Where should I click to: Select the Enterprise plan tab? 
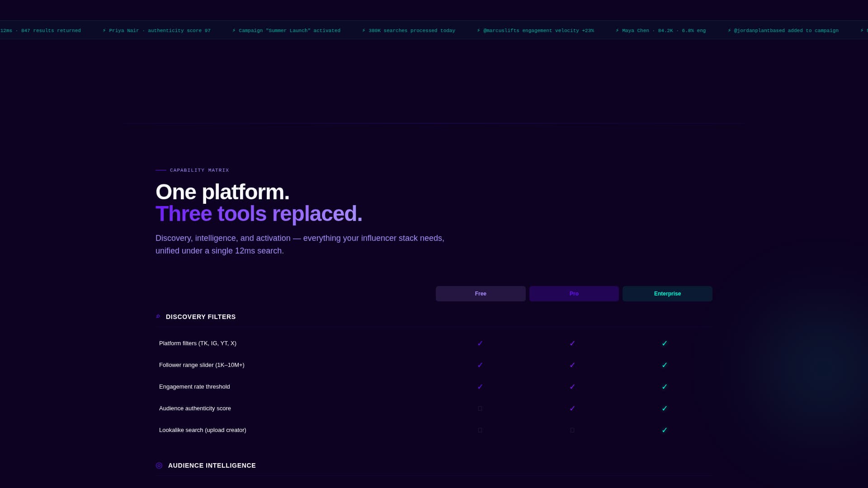tap(667, 293)
